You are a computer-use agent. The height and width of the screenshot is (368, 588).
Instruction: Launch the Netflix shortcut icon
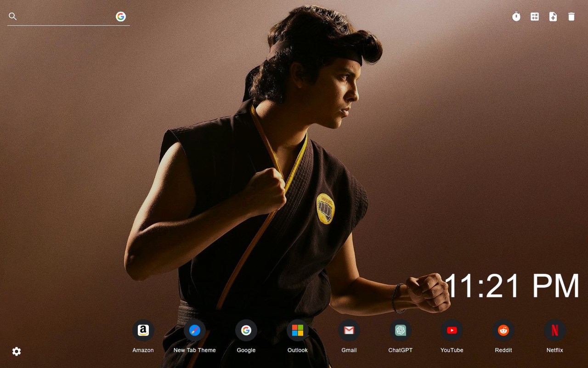pos(555,330)
